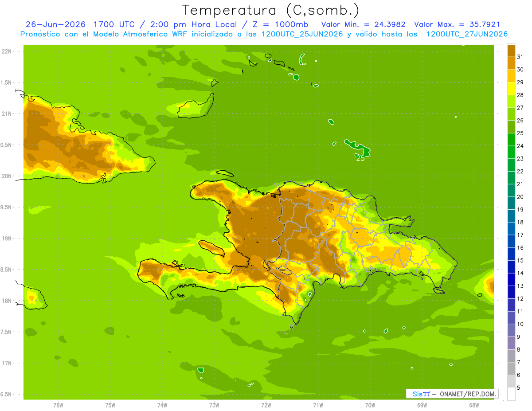Click the '21N' latitude axis label

pos(7,114)
